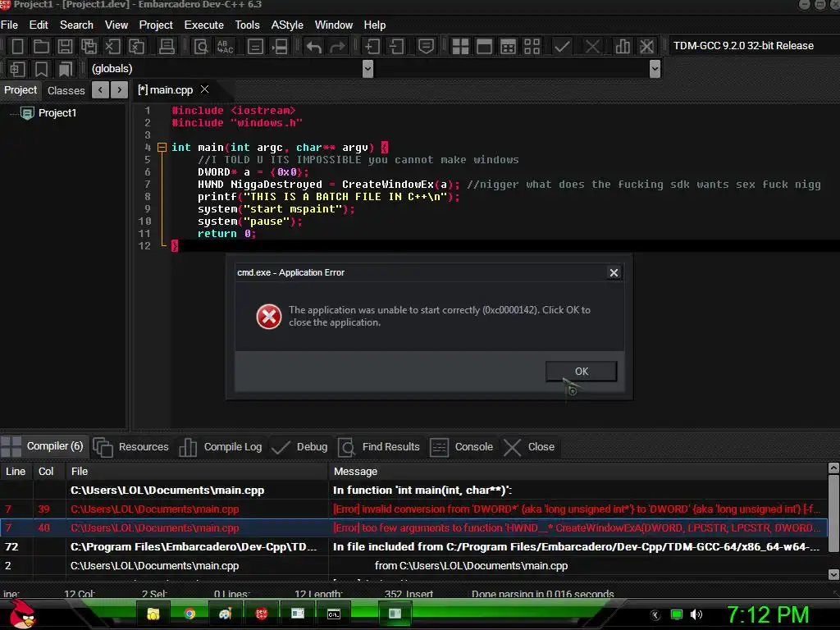Viewport: 840px width, 630px height.
Task: Open the Help menu
Action: point(374,25)
